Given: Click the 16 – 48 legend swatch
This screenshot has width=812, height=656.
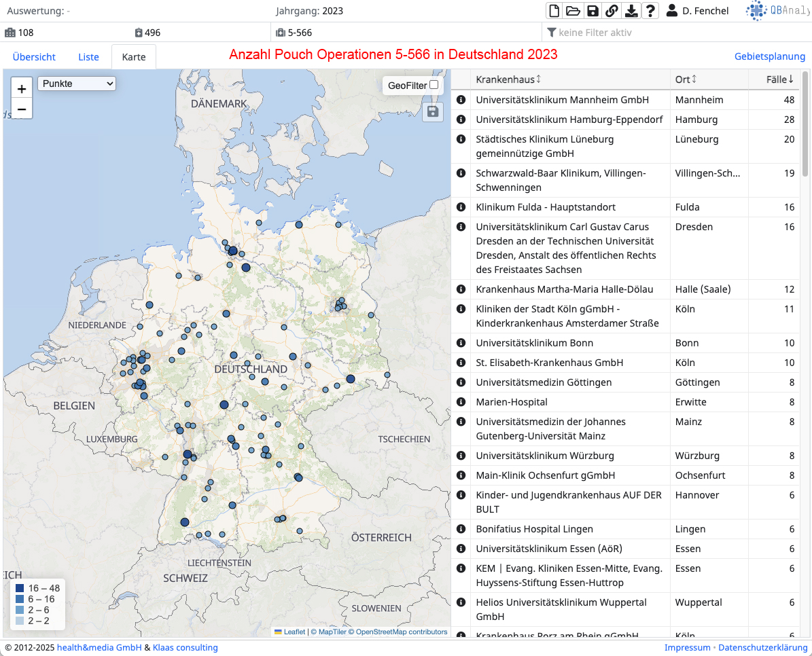Looking at the screenshot, I should (x=20, y=588).
